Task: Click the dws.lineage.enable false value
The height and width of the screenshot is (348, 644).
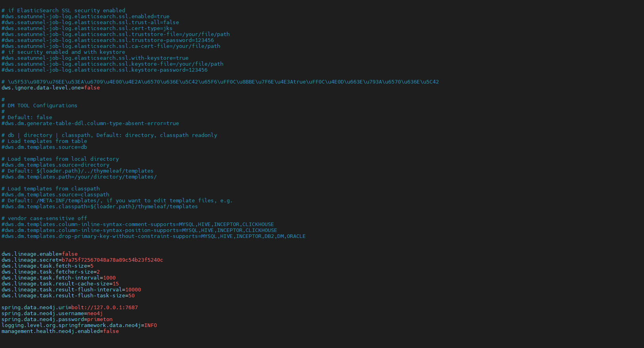Action: (x=70, y=254)
